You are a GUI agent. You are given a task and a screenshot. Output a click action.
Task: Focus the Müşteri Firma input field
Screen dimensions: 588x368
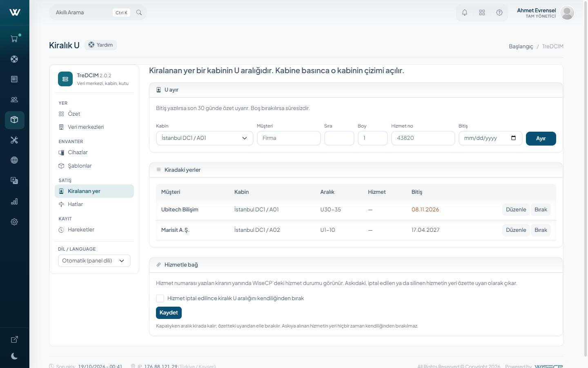[289, 138]
